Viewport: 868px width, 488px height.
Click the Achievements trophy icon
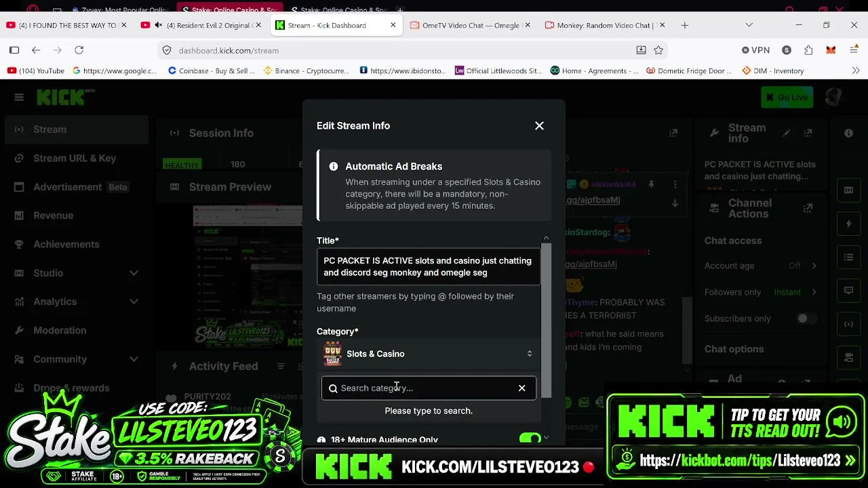tap(19, 244)
